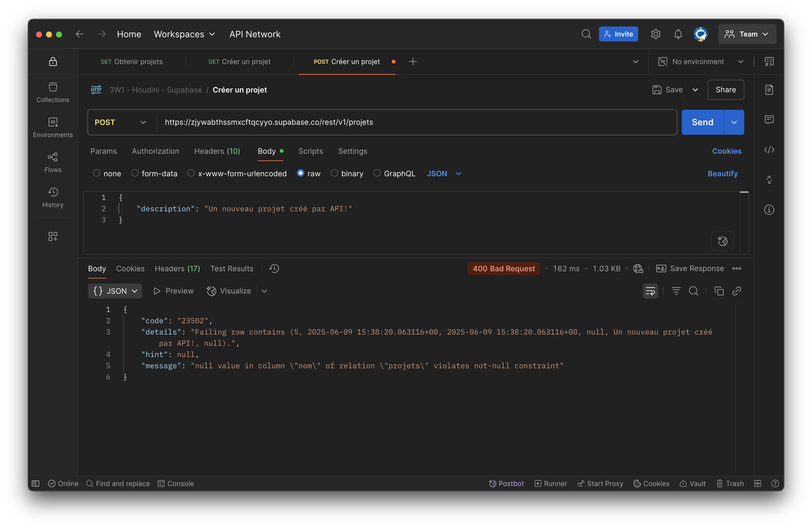Click the configure workspace sidebar grid icon
Viewport: 812px width, 528px height.
[x=53, y=236]
